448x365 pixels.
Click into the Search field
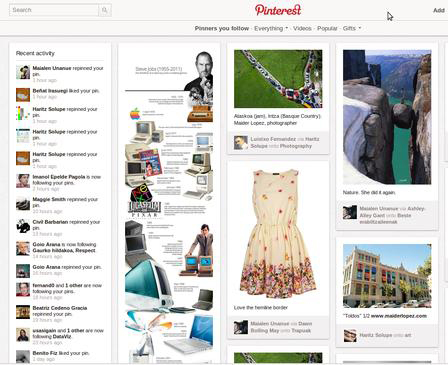(x=54, y=10)
